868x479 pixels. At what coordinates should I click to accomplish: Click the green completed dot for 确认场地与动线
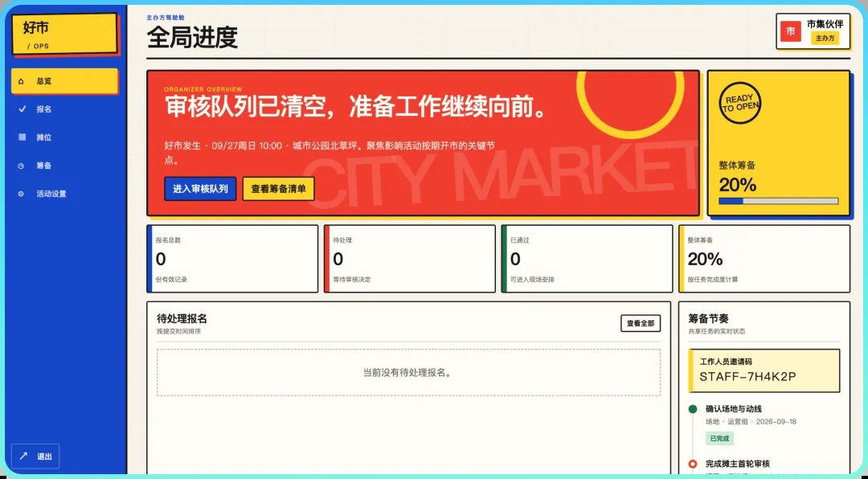coord(692,409)
